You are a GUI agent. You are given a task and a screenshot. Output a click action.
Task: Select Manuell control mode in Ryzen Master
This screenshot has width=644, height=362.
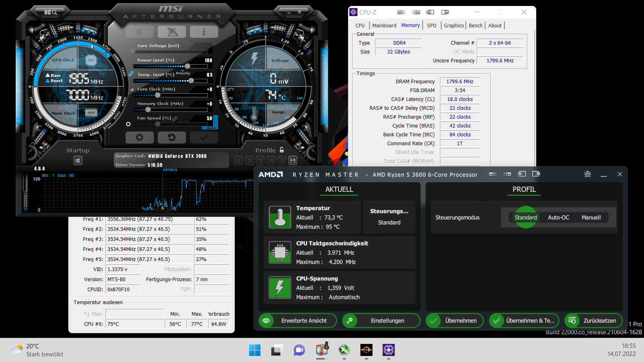[591, 217]
